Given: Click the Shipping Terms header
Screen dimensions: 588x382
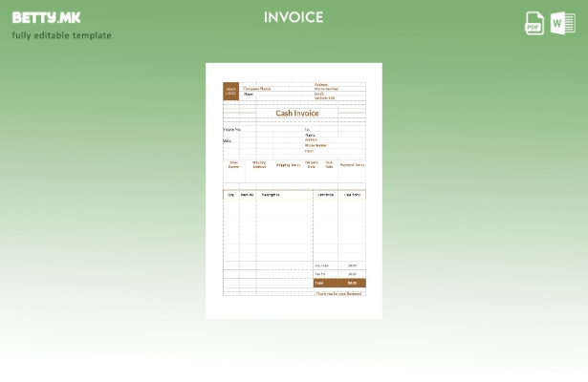Looking at the screenshot, I should [x=288, y=164].
